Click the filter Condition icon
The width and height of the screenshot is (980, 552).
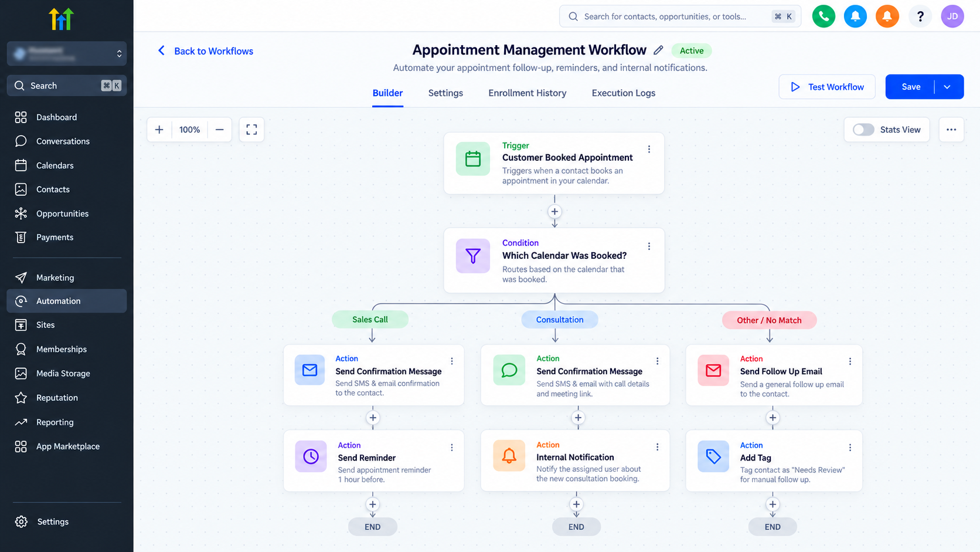(x=473, y=256)
